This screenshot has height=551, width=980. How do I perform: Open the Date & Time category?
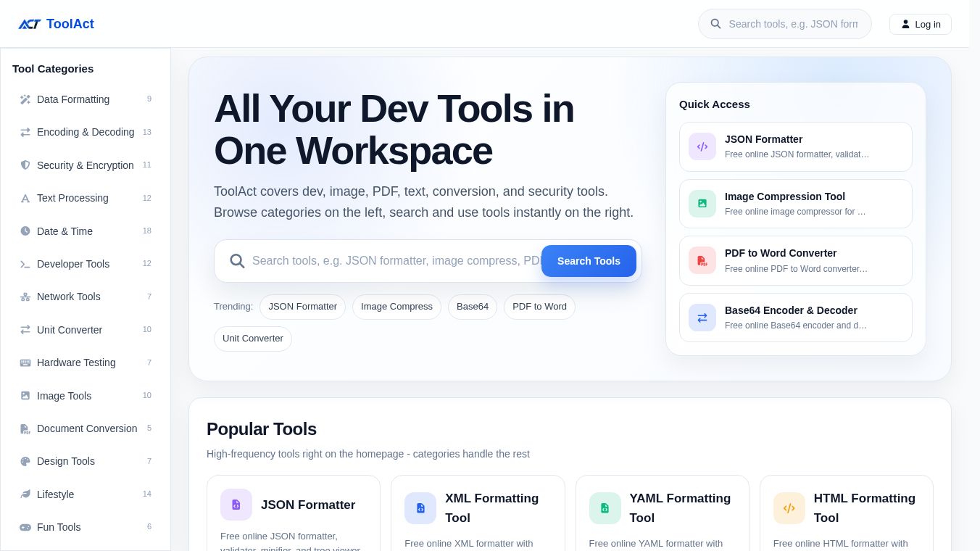[x=86, y=231]
